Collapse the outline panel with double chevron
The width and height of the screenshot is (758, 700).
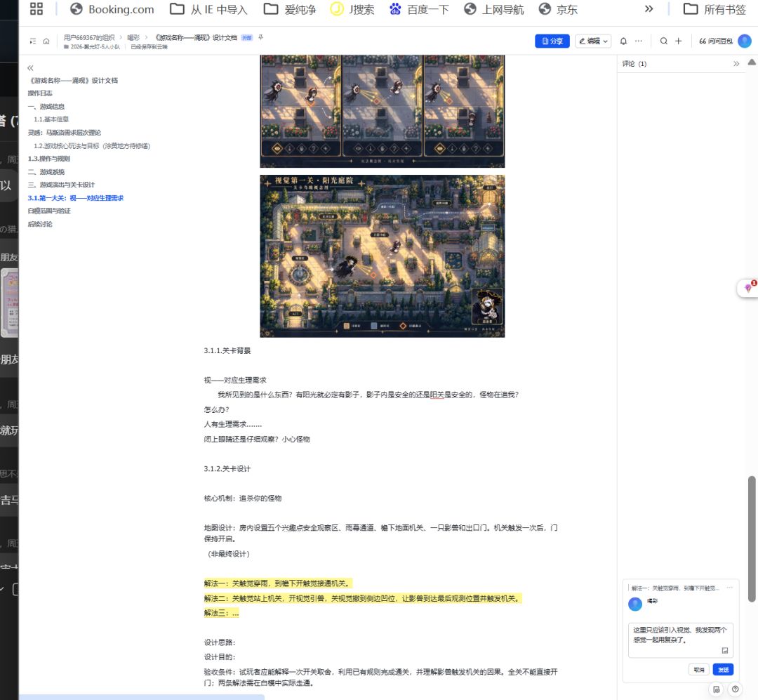[30, 68]
